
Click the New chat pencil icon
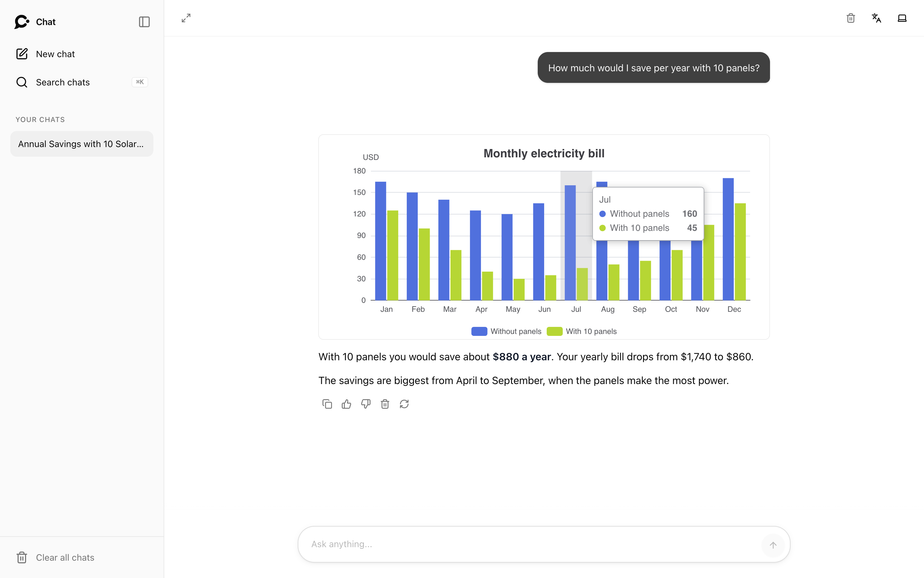[22, 54]
